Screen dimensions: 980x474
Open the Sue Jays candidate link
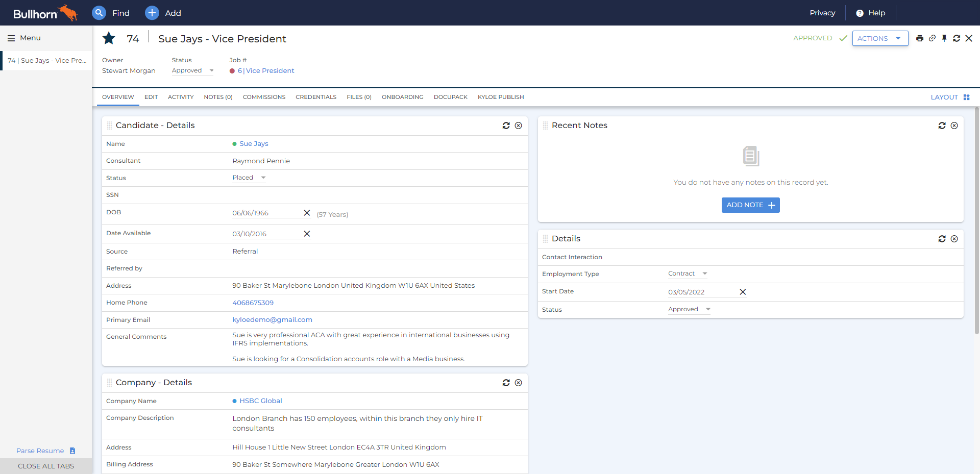[x=254, y=144]
